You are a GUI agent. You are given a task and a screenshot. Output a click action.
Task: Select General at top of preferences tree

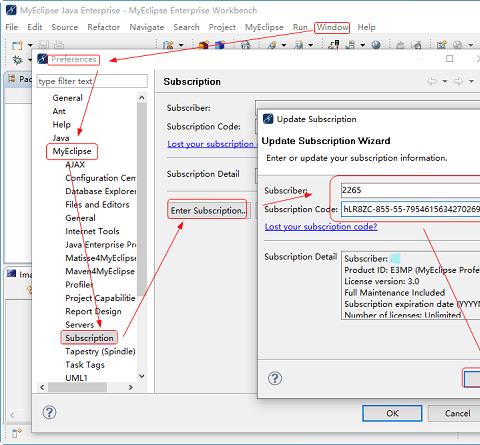point(67,98)
